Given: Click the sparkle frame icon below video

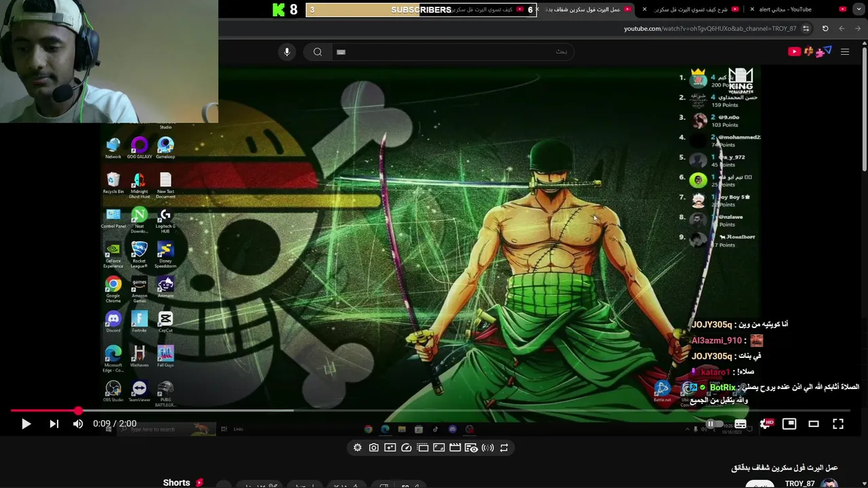Looking at the screenshot, I should 390,447.
